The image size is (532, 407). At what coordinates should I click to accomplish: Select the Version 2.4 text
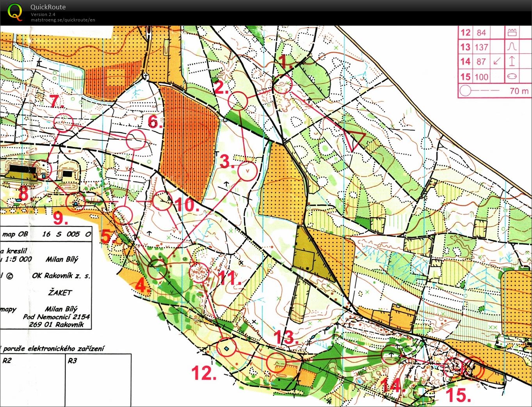43,14
